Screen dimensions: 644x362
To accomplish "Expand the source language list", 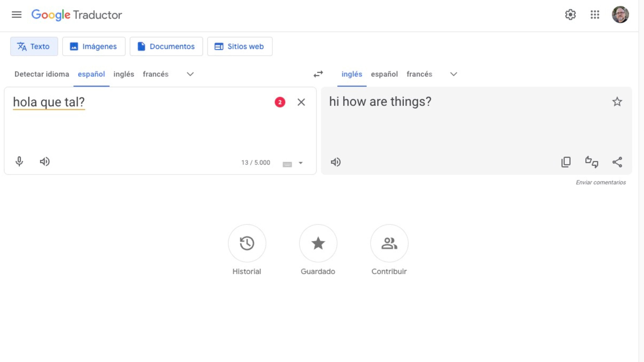I will coord(190,74).
